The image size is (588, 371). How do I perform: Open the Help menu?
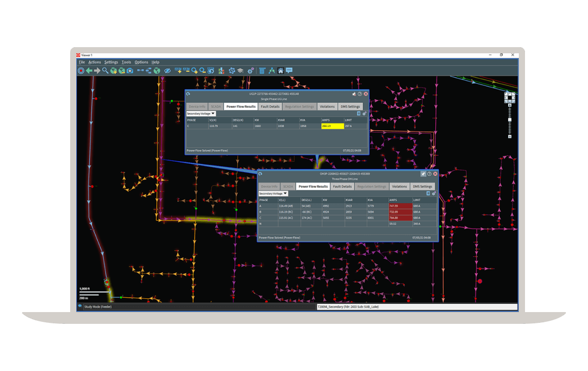(x=155, y=63)
